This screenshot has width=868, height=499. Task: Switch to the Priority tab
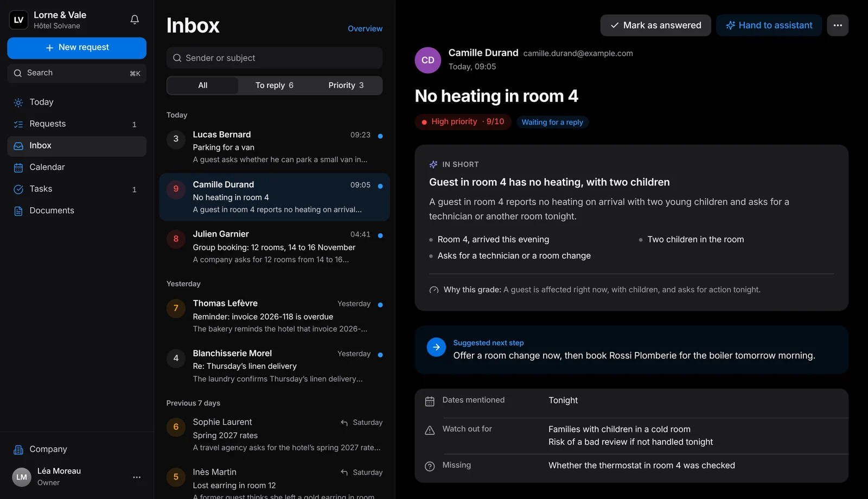[x=346, y=85]
